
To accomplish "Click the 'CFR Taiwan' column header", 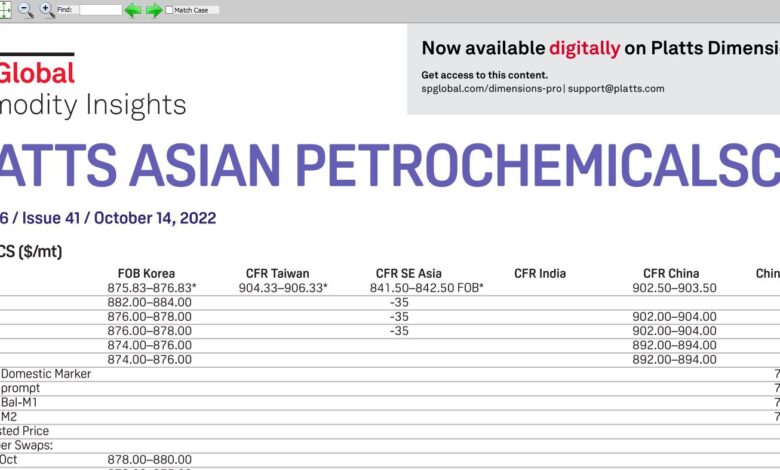I will [x=278, y=274].
